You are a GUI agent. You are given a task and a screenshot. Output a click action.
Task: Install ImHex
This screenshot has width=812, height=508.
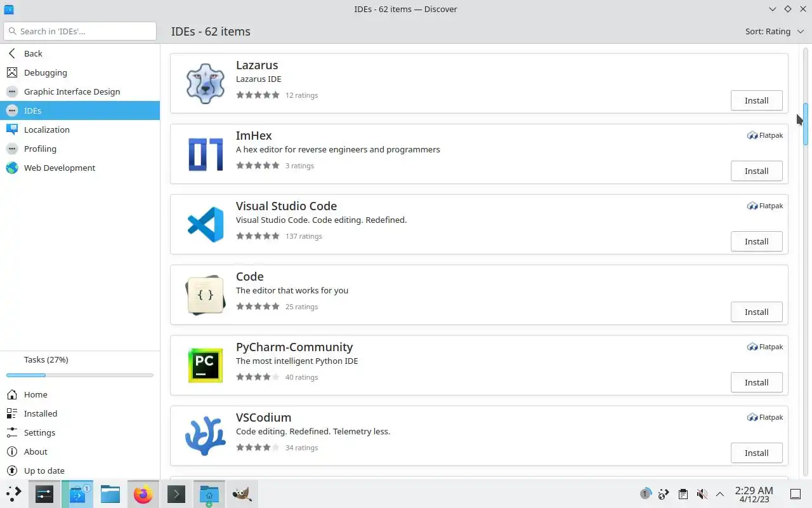[x=756, y=171]
